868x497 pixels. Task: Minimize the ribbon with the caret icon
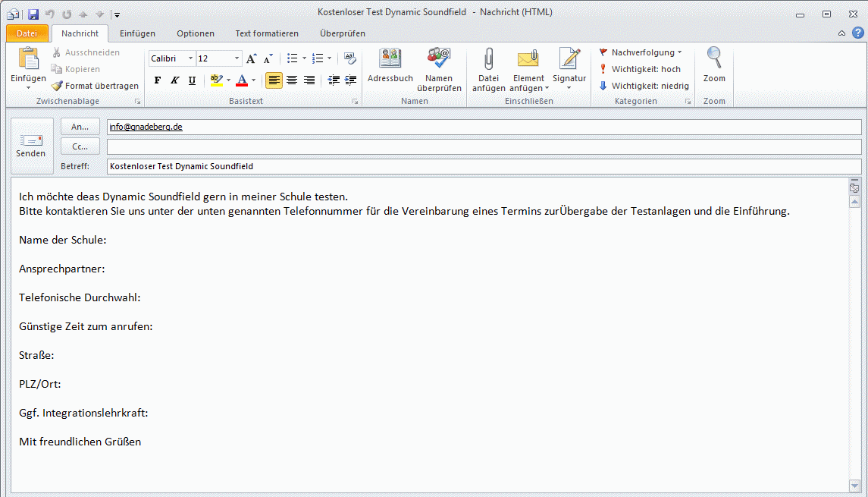[841, 33]
